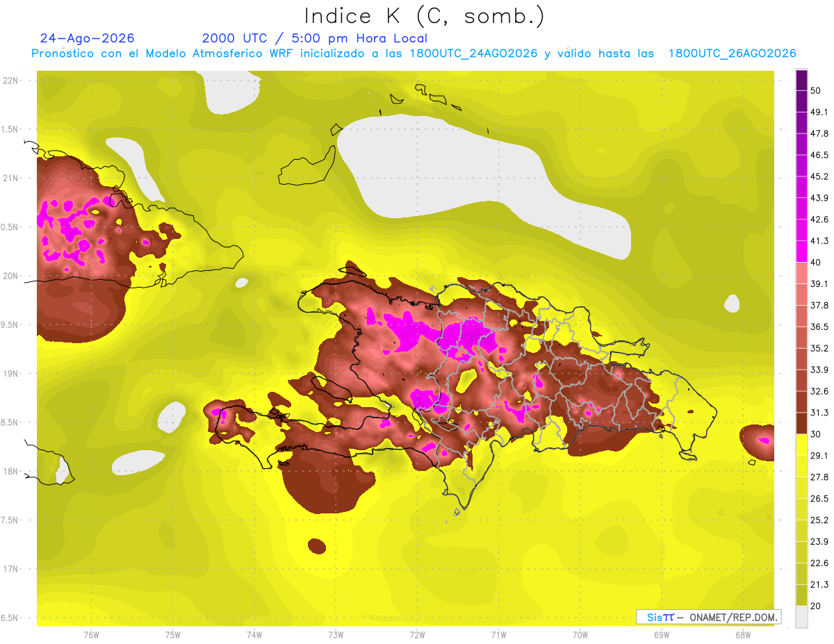This screenshot has height=644, width=834.
Task: Pick the salmon swatch between 39.1 and 40
Action: tap(801, 273)
